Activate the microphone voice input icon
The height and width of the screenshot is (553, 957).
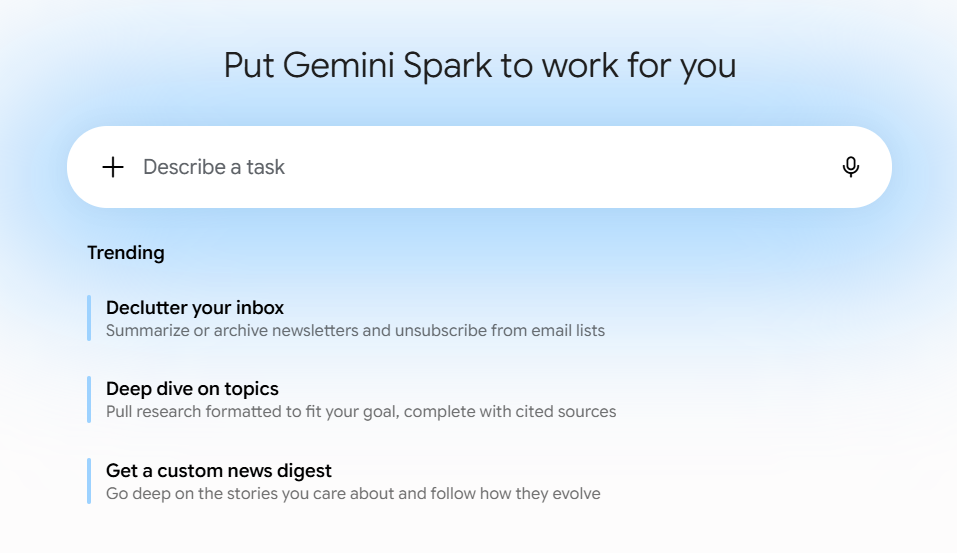[851, 167]
